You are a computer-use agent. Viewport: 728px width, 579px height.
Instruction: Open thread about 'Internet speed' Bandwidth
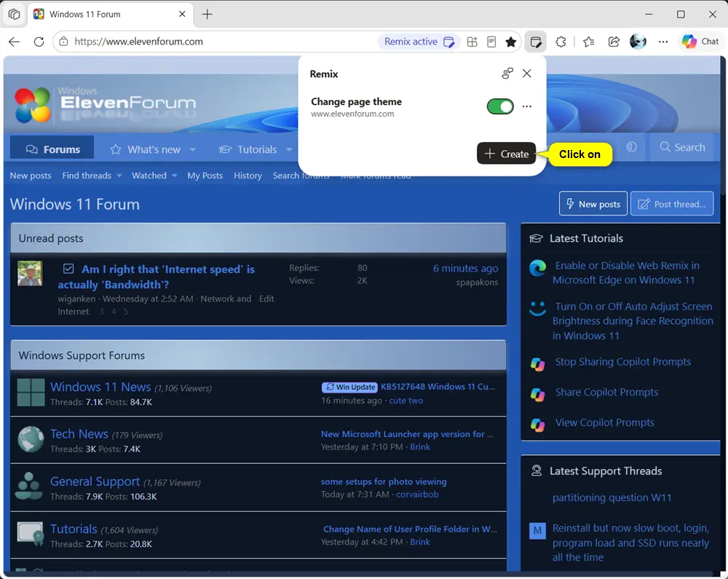pyautogui.click(x=156, y=277)
